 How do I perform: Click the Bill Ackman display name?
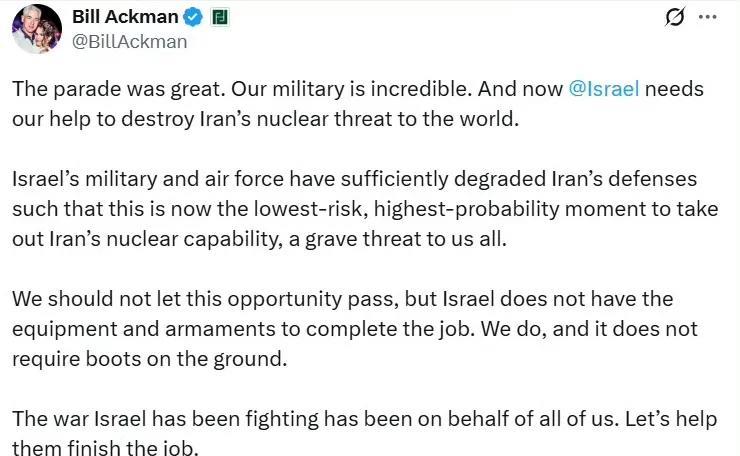[125, 17]
